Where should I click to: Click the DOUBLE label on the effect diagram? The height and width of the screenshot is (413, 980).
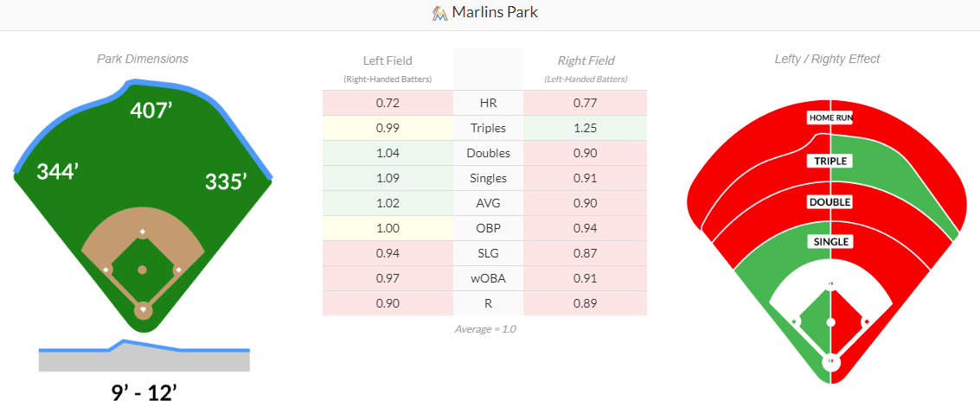830,202
